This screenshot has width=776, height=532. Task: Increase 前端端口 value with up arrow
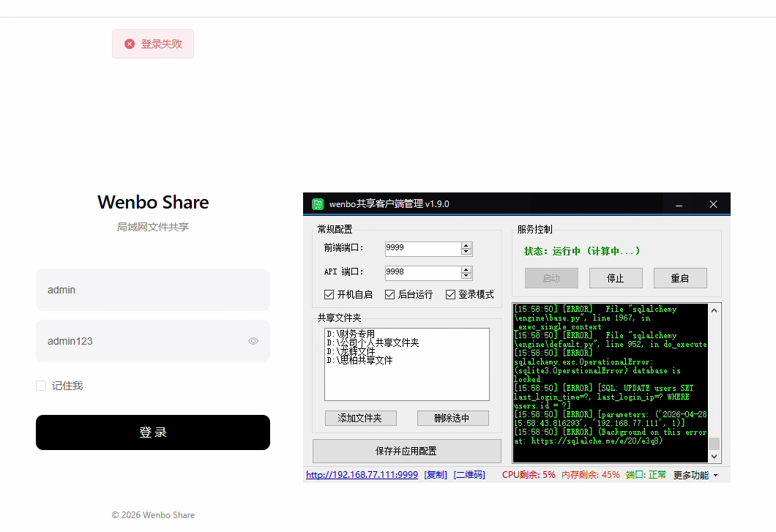pos(466,245)
